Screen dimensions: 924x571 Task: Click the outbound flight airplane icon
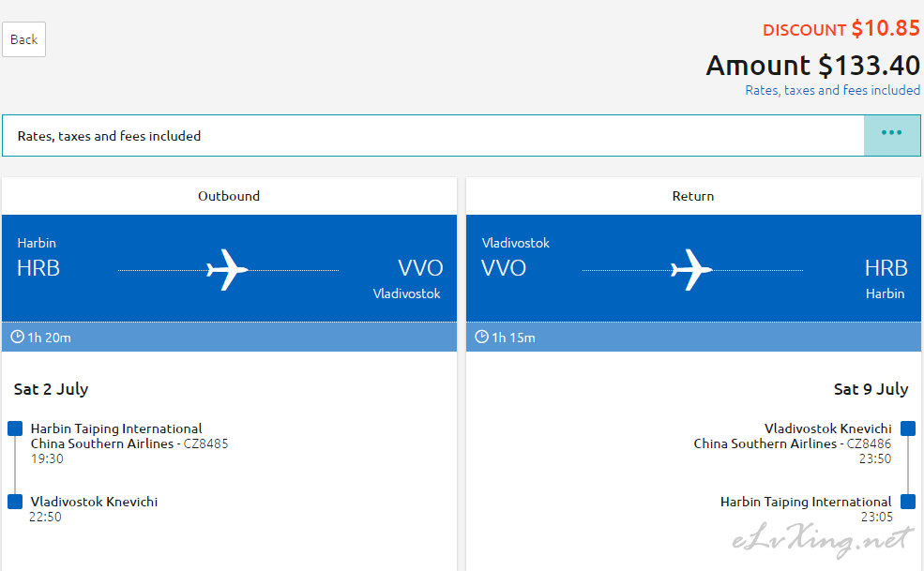227,270
